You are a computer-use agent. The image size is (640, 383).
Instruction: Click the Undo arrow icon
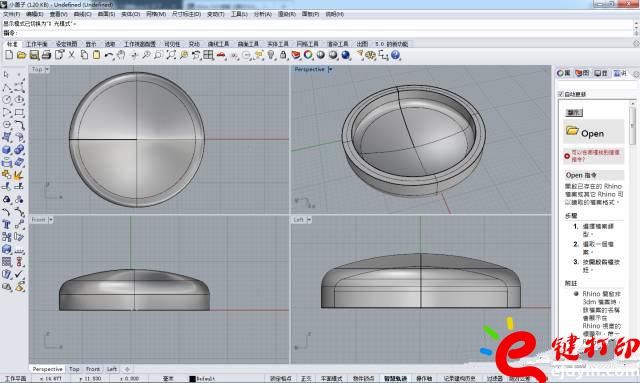tap(109, 55)
